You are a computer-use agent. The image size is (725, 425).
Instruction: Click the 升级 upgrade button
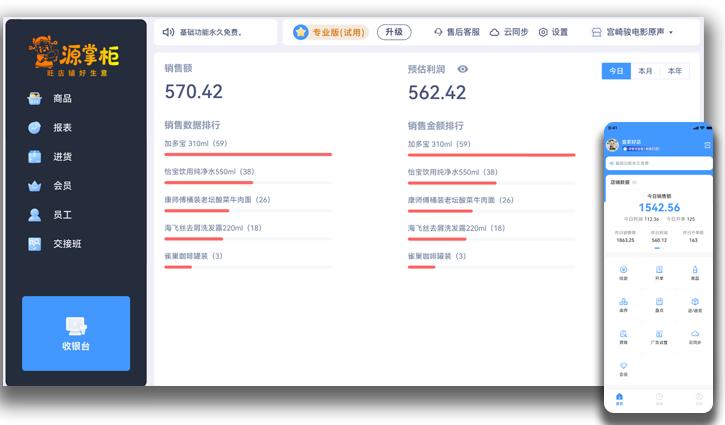(394, 32)
